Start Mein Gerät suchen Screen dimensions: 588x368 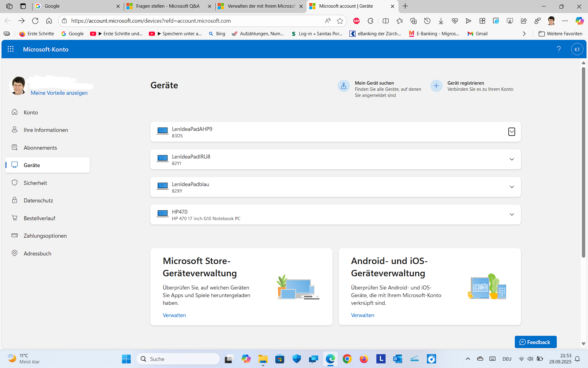(344, 86)
